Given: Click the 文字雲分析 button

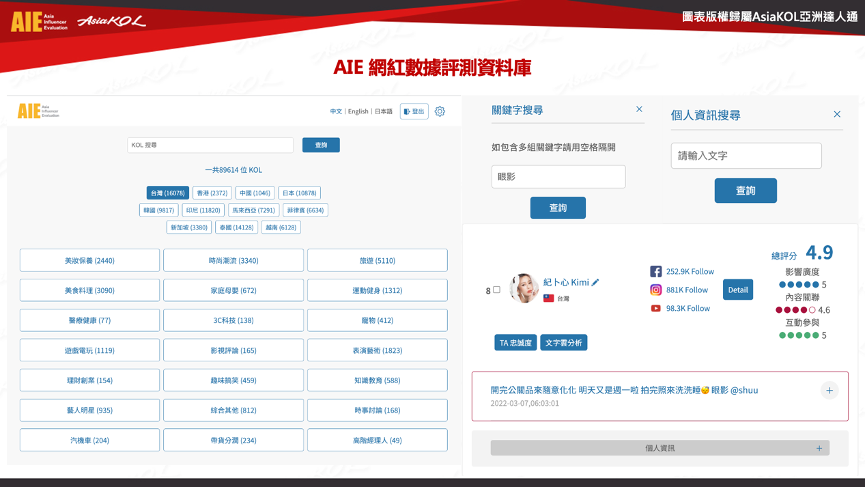Looking at the screenshot, I should tap(564, 343).
